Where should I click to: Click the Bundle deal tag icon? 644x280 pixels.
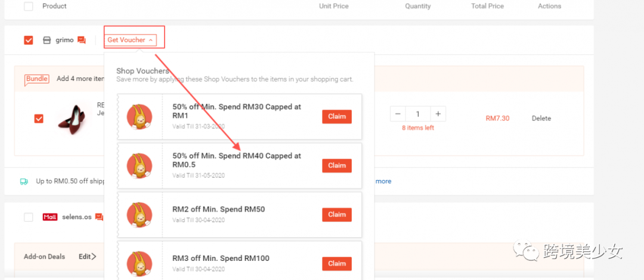37,79
